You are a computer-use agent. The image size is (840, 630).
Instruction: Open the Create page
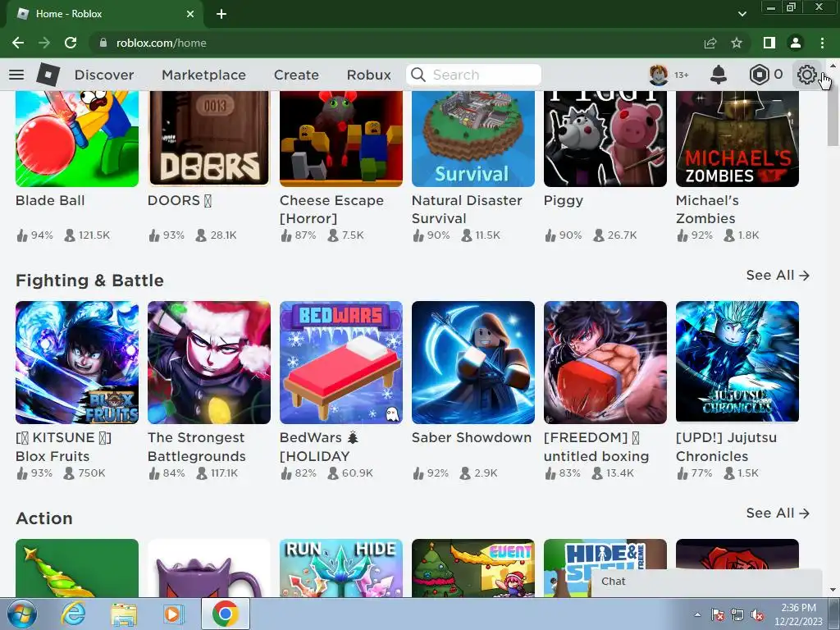point(296,75)
